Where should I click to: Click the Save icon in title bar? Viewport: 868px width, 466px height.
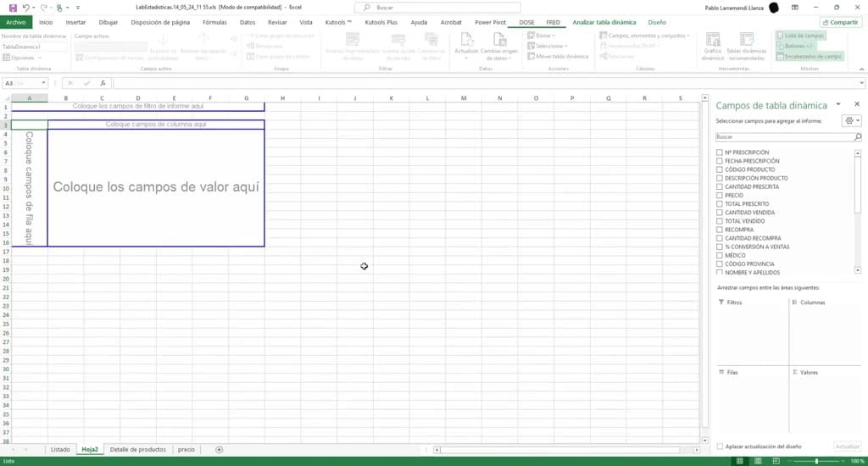point(13,8)
